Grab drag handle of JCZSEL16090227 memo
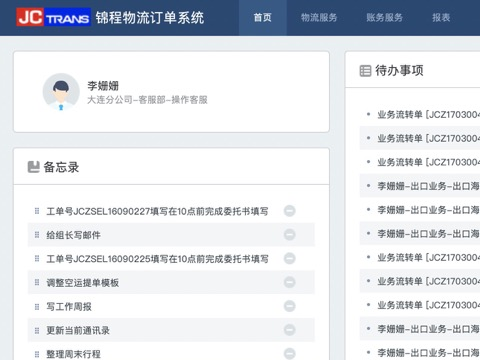 pyautogui.click(x=37, y=211)
